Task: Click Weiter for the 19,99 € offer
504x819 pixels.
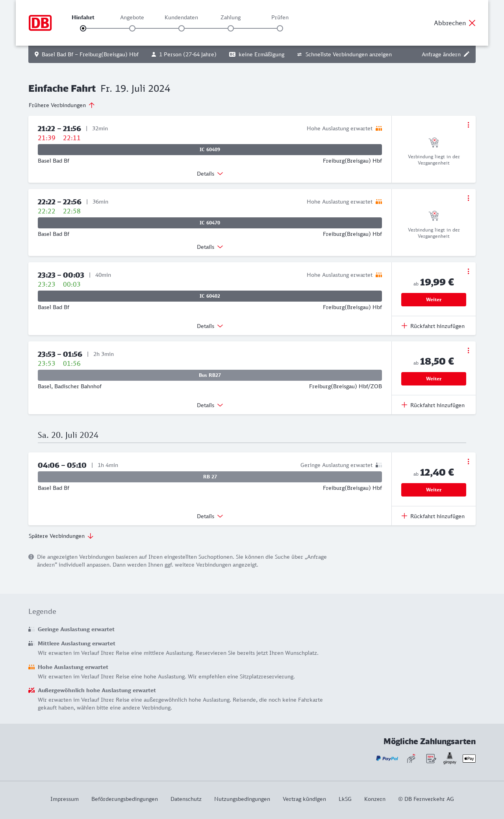Action: click(x=434, y=300)
